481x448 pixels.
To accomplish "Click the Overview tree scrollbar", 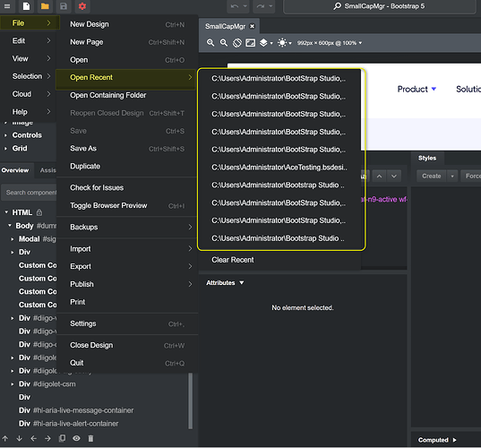I will point(191,401).
